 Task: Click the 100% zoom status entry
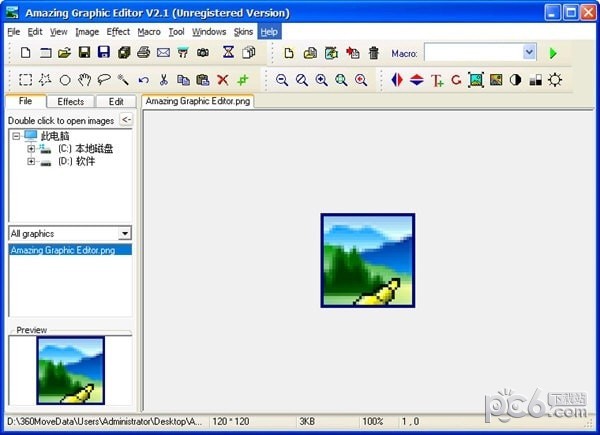[373, 421]
